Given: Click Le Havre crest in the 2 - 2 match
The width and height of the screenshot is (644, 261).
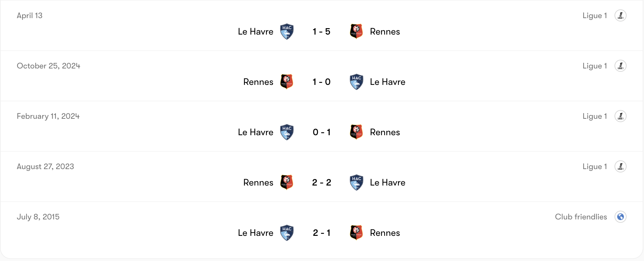Looking at the screenshot, I should pos(356,182).
